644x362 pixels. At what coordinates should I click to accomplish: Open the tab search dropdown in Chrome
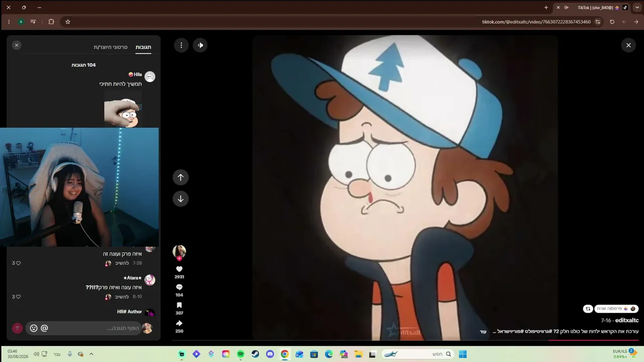tap(637, 8)
